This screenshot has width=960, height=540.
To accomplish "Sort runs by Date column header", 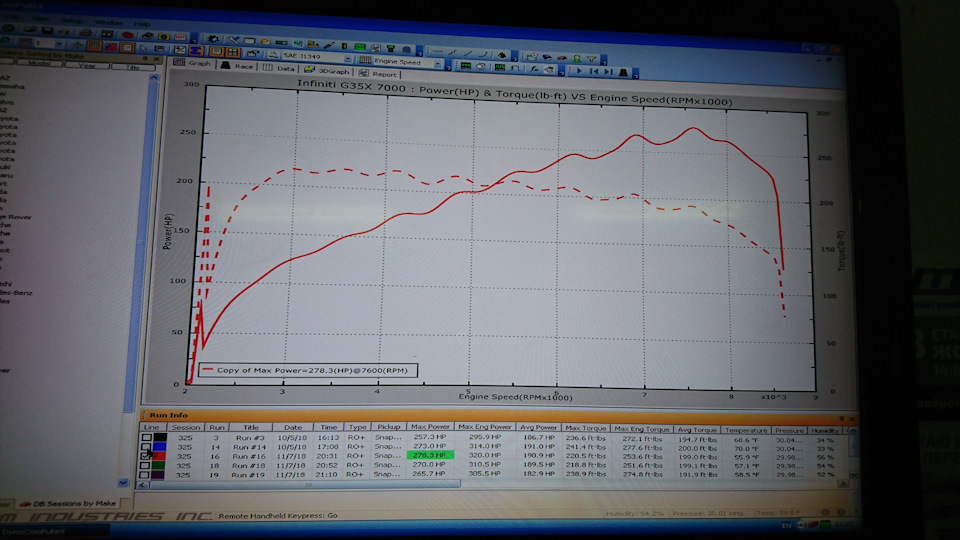I will tap(293, 427).
